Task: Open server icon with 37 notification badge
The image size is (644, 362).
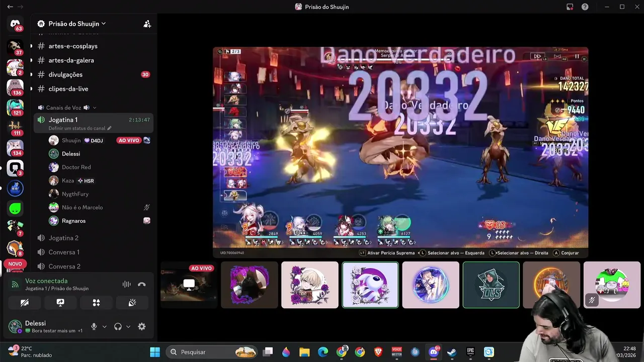Action: click(15, 47)
